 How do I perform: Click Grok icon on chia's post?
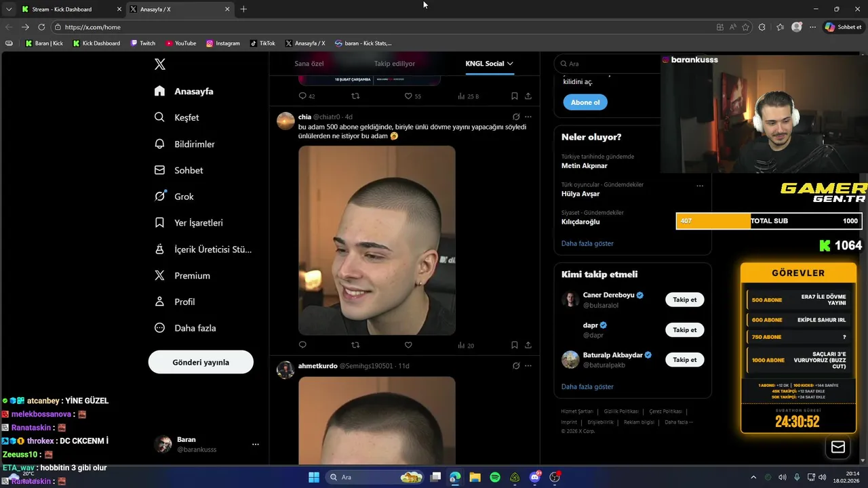tap(516, 117)
